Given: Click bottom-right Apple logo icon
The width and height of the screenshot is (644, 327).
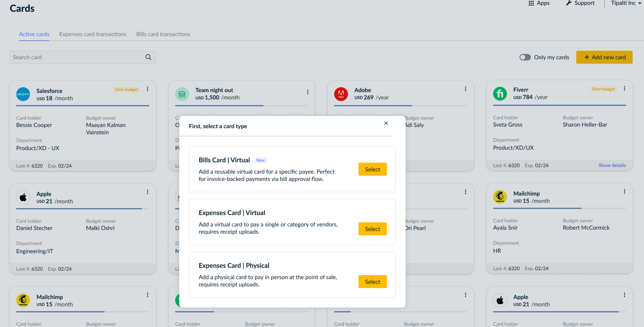Looking at the screenshot, I should 500,300.
